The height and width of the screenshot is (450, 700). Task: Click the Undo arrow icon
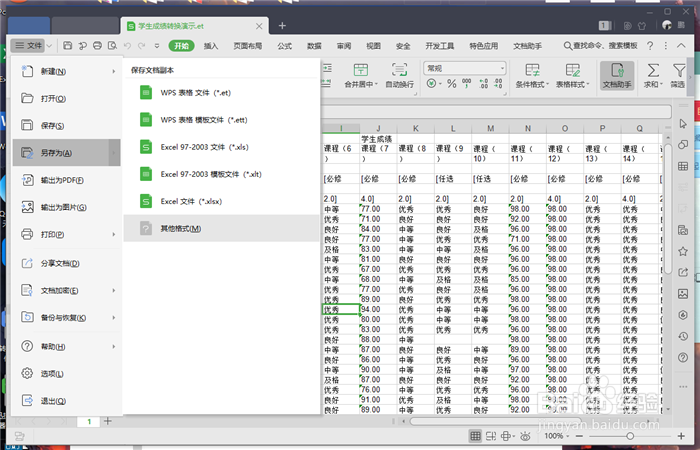point(127,46)
